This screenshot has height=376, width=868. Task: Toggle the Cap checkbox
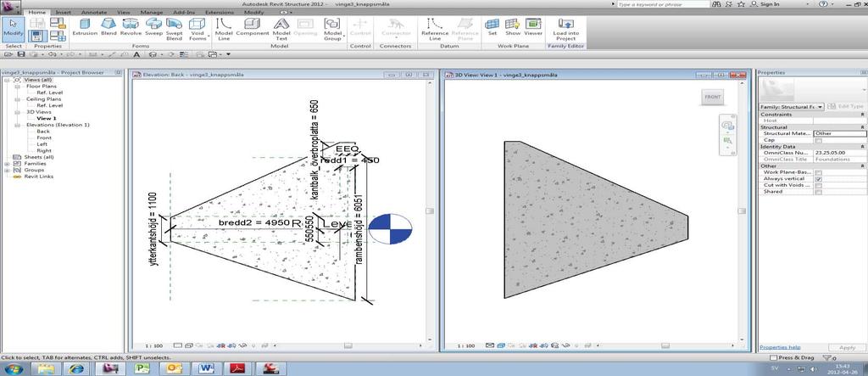[x=819, y=140]
